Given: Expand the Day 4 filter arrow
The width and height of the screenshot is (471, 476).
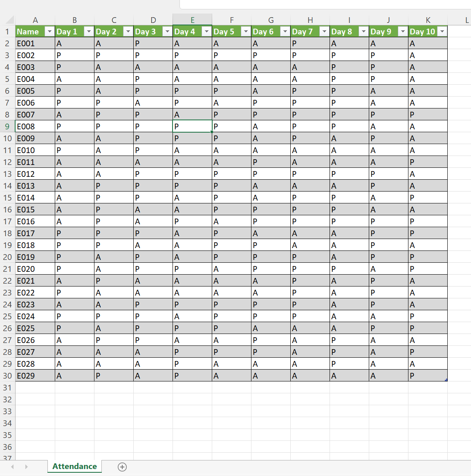Looking at the screenshot, I should (206, 31).
